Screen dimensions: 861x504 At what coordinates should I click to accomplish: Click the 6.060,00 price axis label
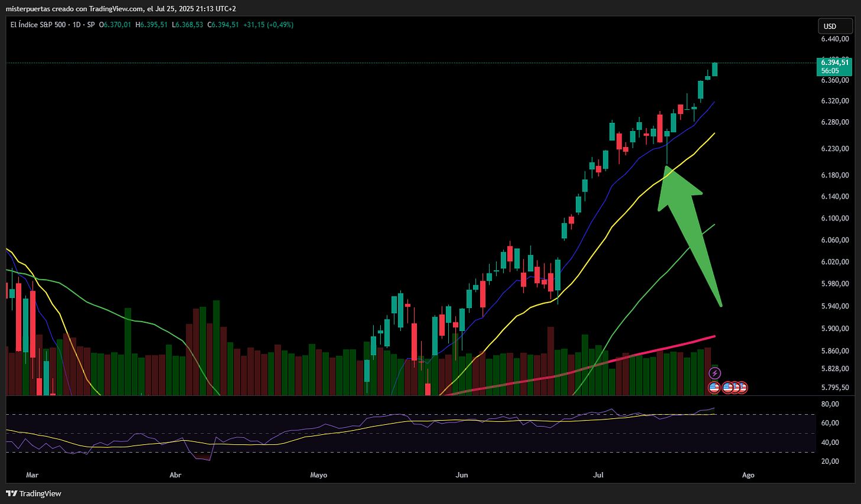point(835,240)
